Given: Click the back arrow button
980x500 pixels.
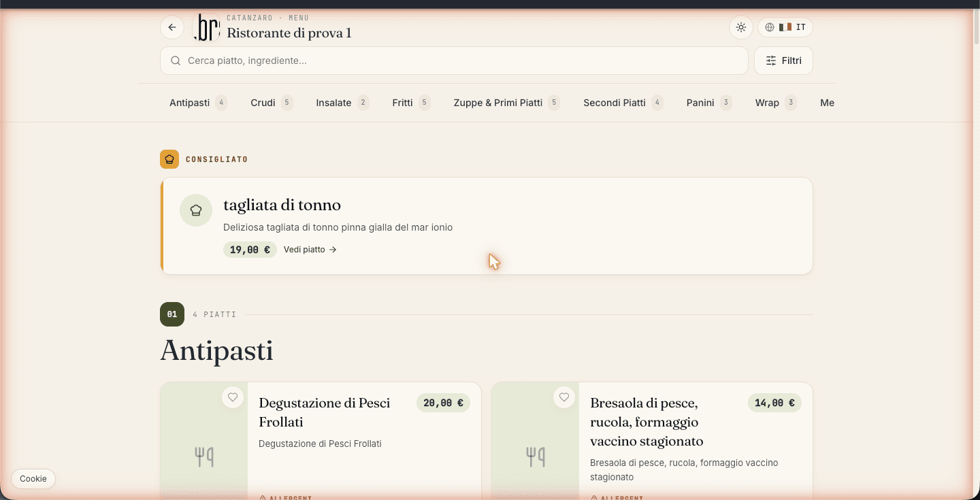Looking at the screenshot, I should click(172, 27).
